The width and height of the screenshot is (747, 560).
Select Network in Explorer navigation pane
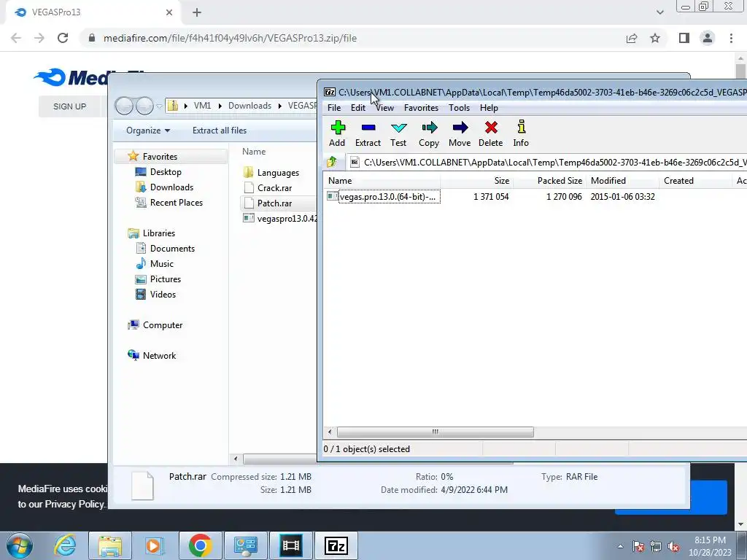pos(159,355)
